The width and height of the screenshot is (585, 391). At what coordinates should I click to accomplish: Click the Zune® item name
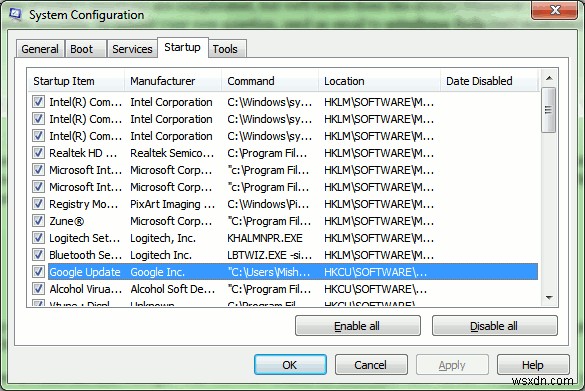[67, 221]
